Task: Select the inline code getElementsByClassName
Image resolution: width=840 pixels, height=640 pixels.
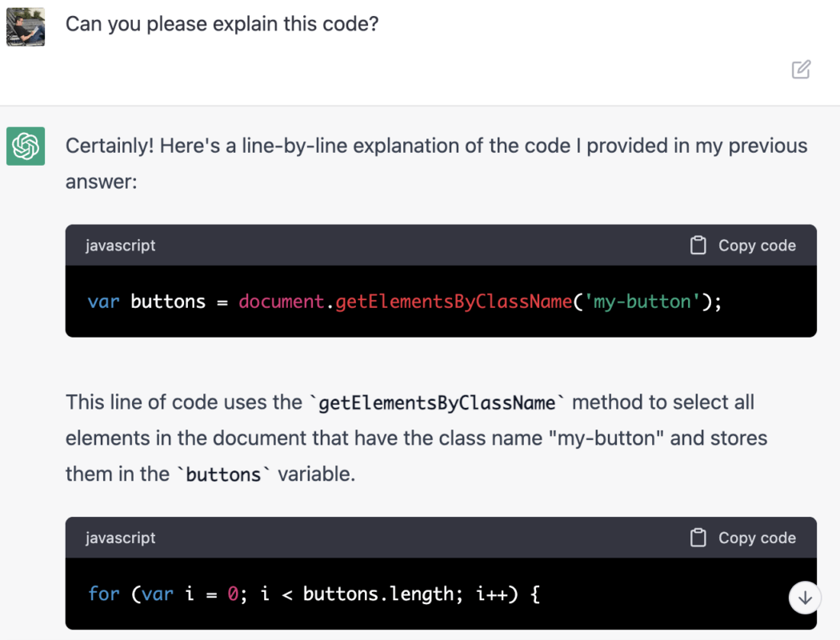Action: (x=437, y=402)
